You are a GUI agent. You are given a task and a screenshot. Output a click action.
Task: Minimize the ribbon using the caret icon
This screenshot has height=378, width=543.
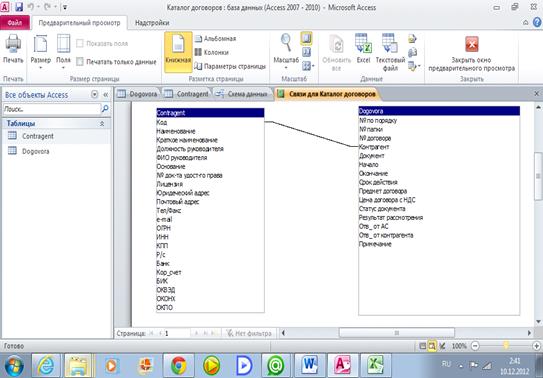pyautogui.click(x=525, y=22)
